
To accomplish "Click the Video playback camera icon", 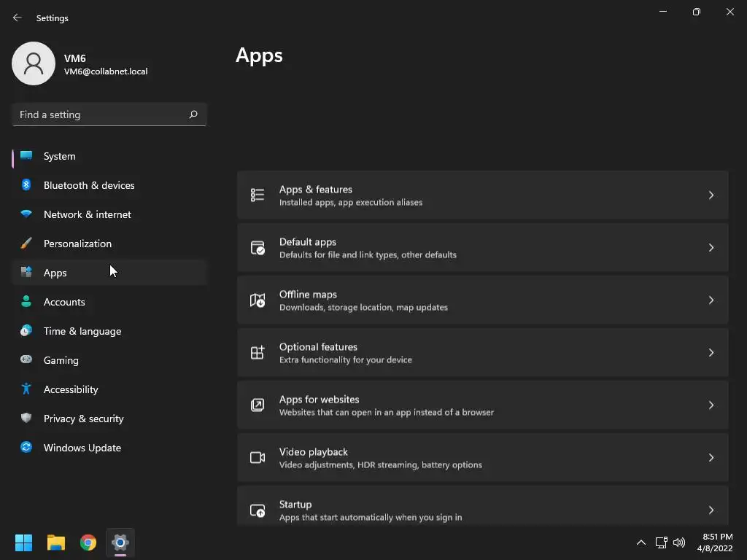I will click(x=258, y=458).
